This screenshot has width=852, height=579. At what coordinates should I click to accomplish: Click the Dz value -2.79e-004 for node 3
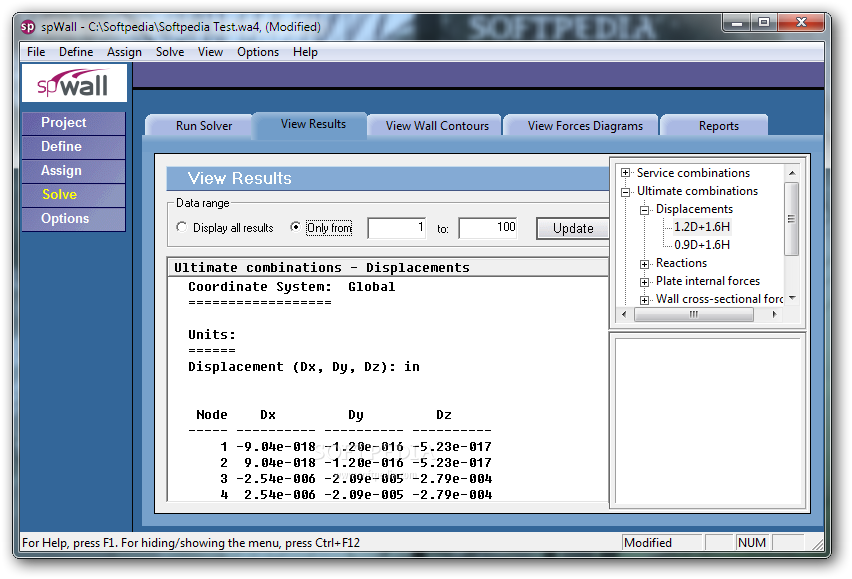point(452,479)
